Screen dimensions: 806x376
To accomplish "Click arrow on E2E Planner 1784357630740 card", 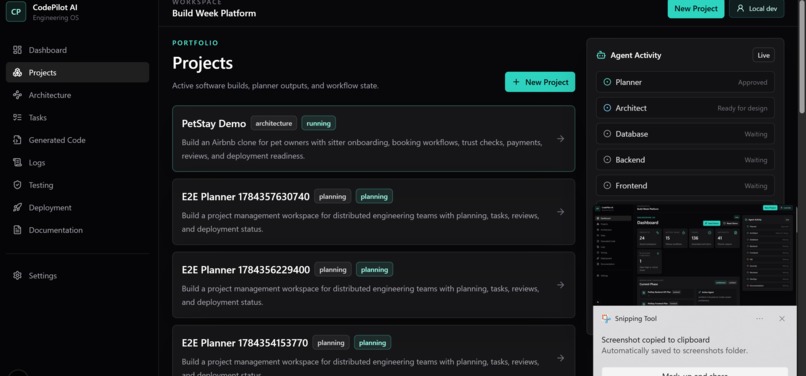I will click(x=560, y=211).
